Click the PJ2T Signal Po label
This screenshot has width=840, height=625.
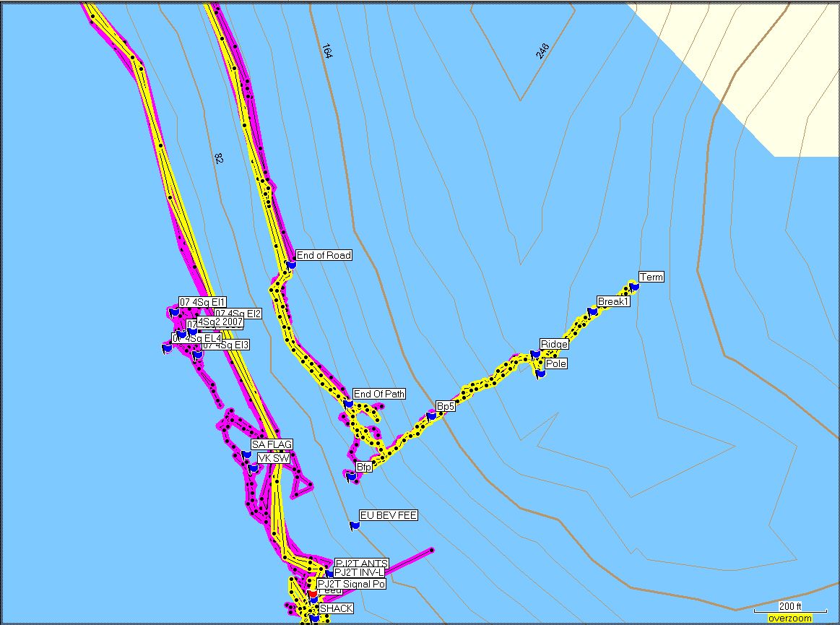click(x=351, y=584)
